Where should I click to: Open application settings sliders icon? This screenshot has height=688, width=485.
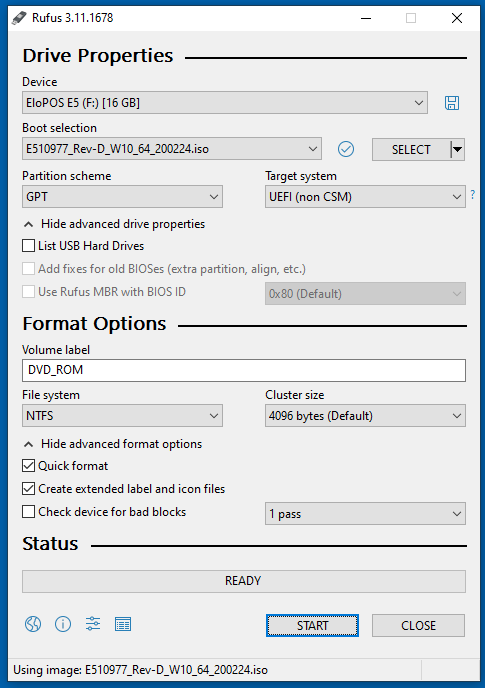pyautogui.click(x=93, y=624)
